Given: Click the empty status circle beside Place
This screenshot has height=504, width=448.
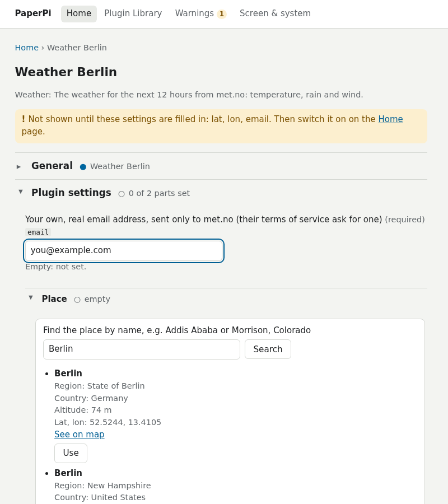Looking at the screenshot, I should click(x=77, y=300).
